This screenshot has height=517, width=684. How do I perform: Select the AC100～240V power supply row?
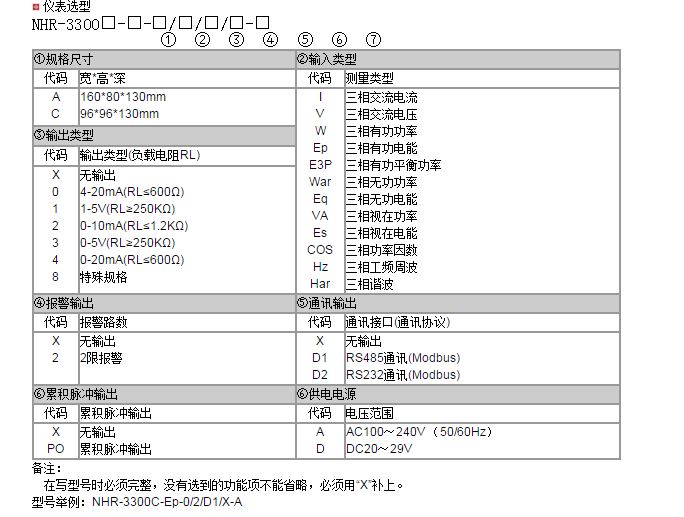pyautogui.click(x=419, y=431)
